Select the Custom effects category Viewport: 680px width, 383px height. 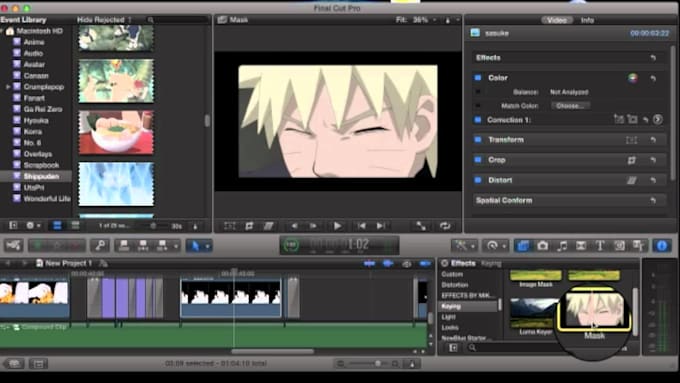(452, 274)
